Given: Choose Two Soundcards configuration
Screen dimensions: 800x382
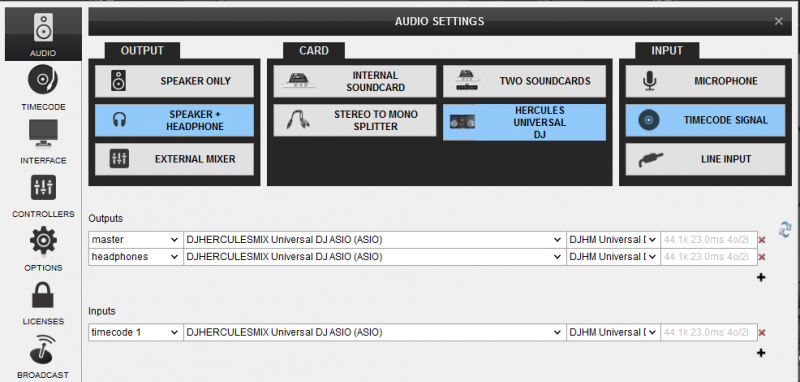Looking at the screenshot, I should [524, 81].
